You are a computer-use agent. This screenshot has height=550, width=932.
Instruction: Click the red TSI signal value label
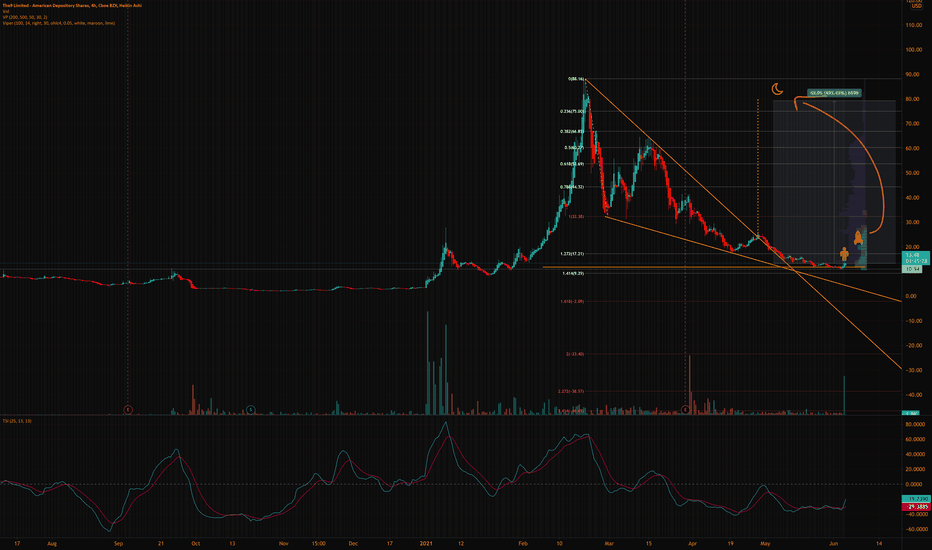[916, 507]
